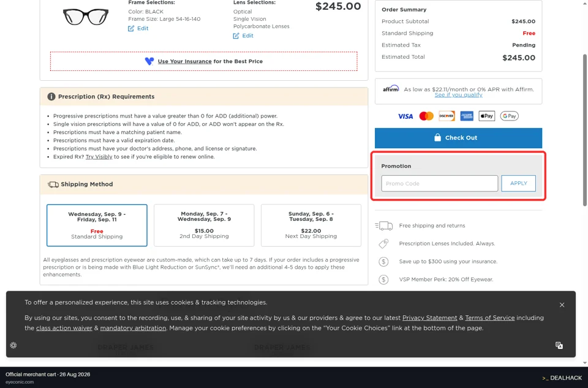Click the dollar icon beside VSP Member Perk
588x388 pixels.
click(x=383, y=280)
